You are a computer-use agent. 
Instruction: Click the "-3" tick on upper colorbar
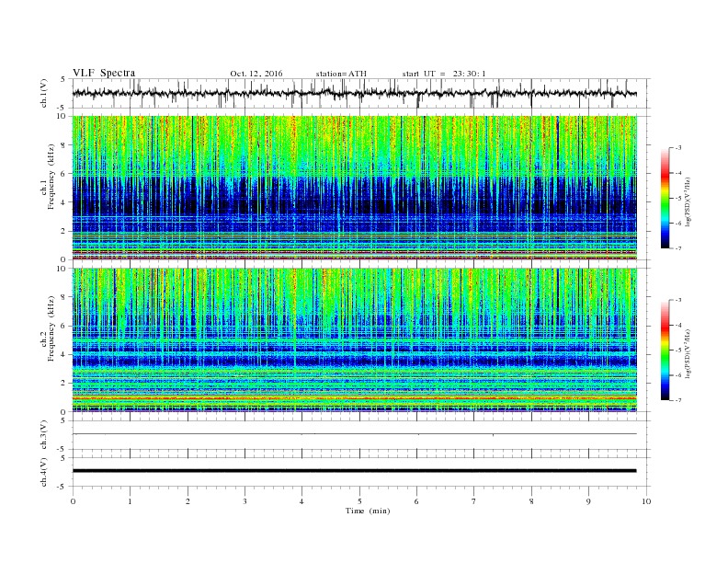pyautogui.click(x=677, y=148)
